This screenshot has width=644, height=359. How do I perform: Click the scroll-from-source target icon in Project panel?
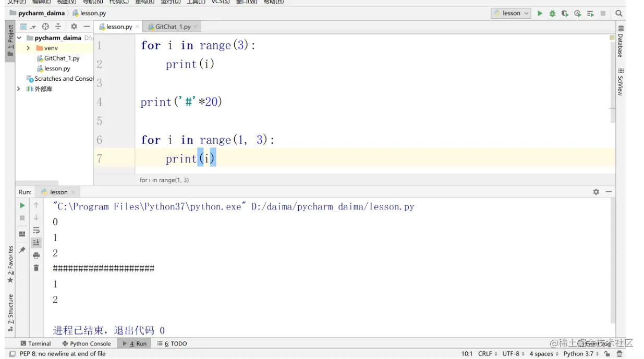pyautogui.click(x=45, y=27)
